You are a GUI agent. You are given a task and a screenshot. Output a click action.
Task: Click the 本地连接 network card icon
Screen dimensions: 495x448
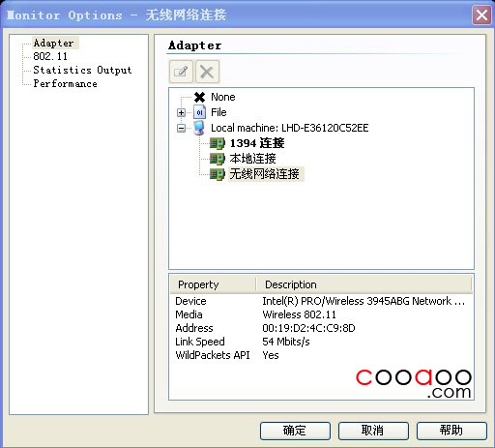point(218,159)
